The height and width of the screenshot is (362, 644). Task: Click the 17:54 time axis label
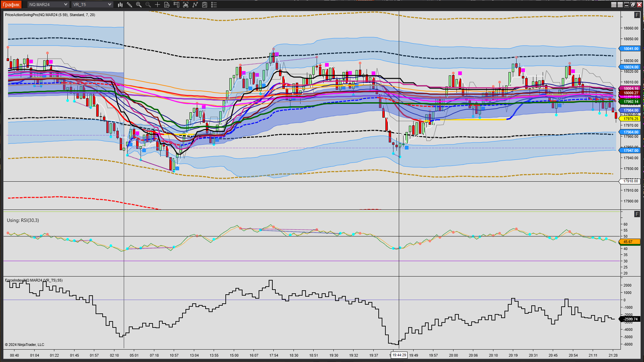[274, 356]
